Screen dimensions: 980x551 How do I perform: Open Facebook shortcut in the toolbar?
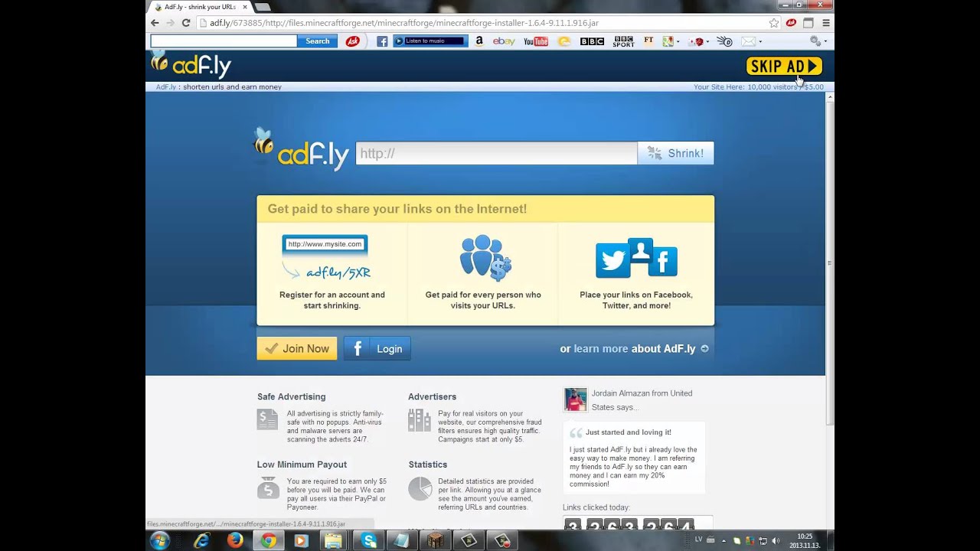click(382, 41)
